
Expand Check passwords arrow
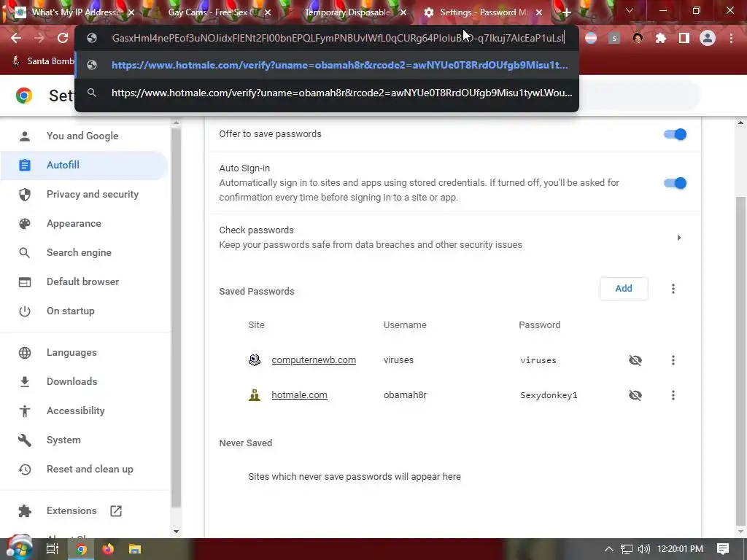679,238
